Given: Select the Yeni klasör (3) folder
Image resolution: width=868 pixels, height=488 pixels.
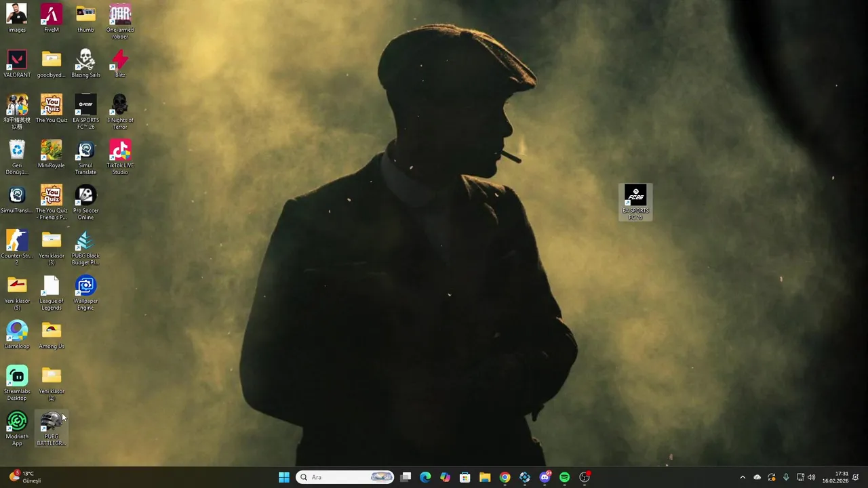Looking at the screenshot, I should pos(52,248).
